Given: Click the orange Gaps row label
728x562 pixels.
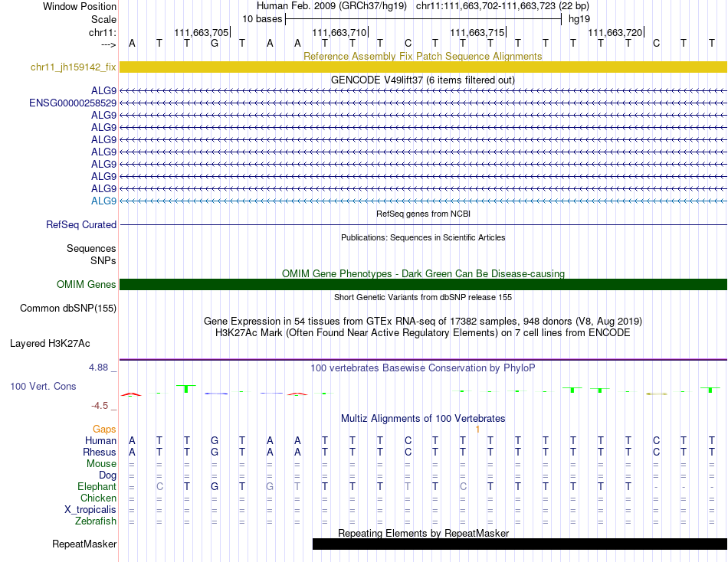Looking at the screenshot, I should coord(104,430).
